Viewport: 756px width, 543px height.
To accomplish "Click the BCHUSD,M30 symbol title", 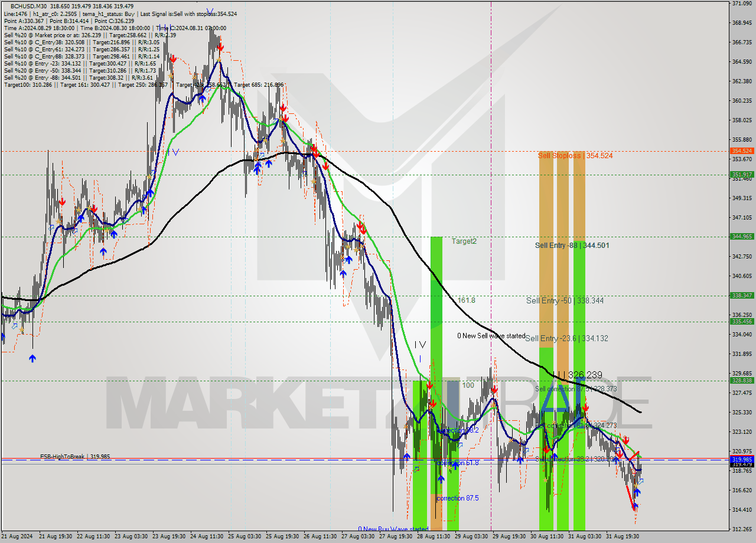I will click(x=29, y=6).
